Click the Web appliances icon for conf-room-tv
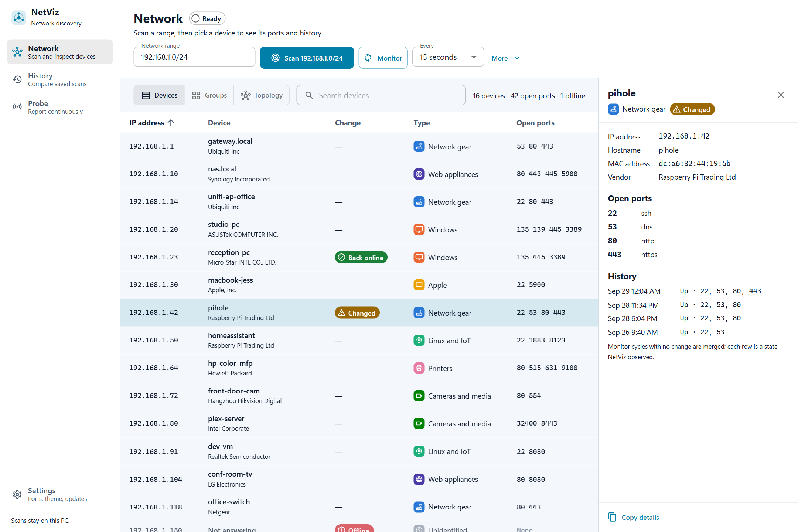798x532 pixels. 419,479
